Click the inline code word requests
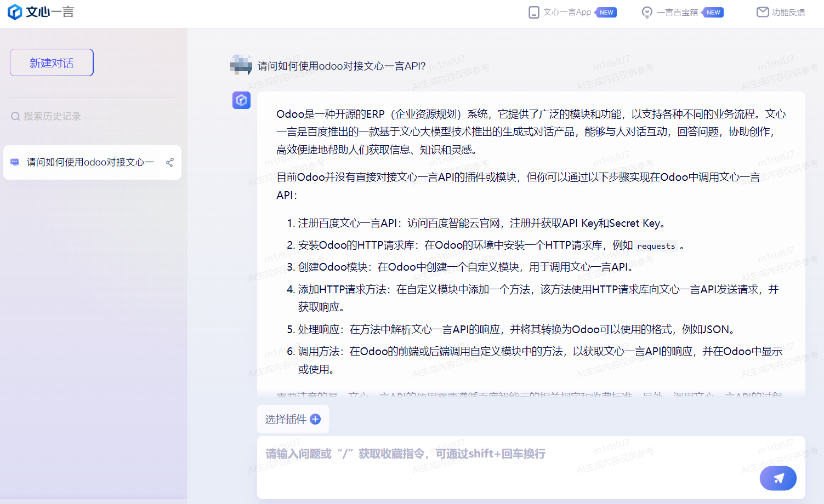 pyautogui.click(x=656, y=246)
